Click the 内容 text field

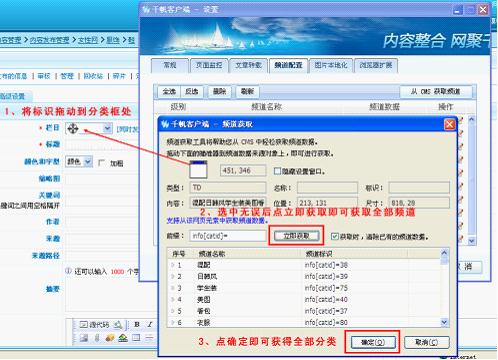click(x=228, y=203)
